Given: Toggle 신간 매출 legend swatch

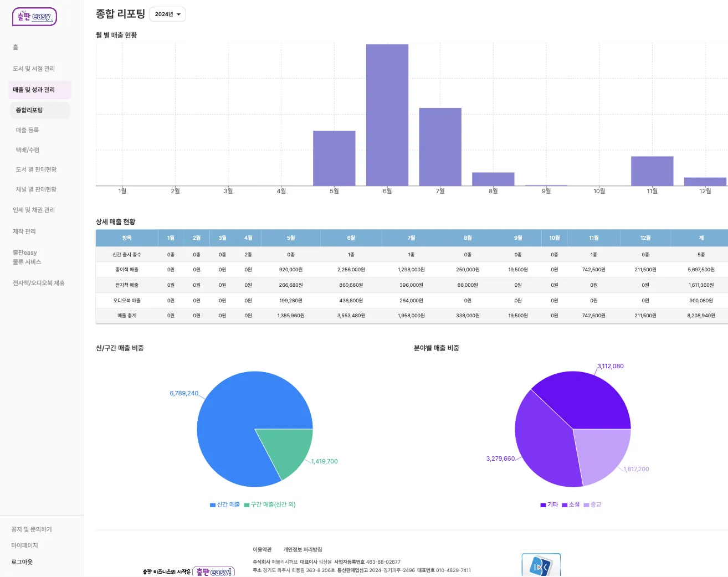Looking at the screenshot, I should (x=213, y=505).
